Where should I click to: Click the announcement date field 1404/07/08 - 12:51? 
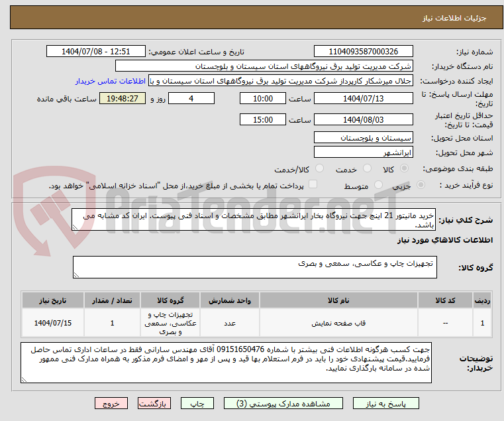(x=96, y=51)
